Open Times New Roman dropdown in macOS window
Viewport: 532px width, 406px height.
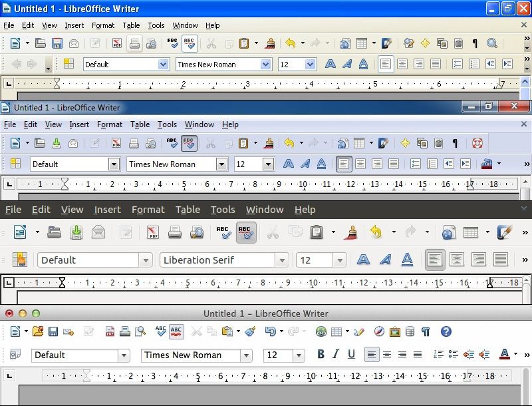coord(246,355)
